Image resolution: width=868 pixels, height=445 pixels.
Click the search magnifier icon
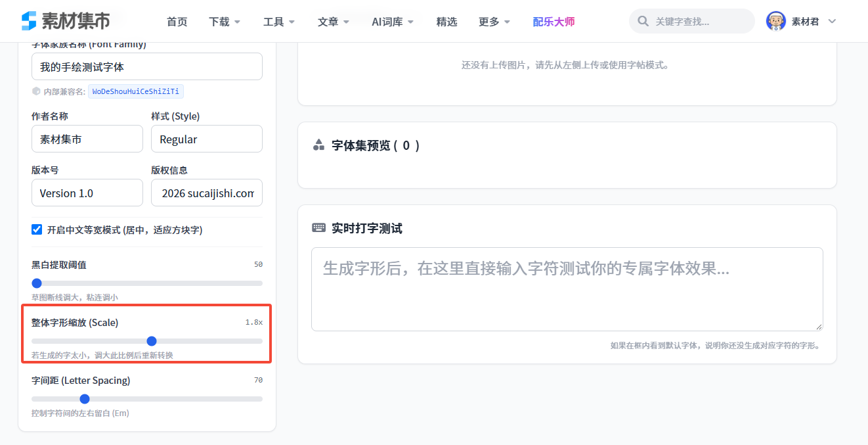pos(643,22)
